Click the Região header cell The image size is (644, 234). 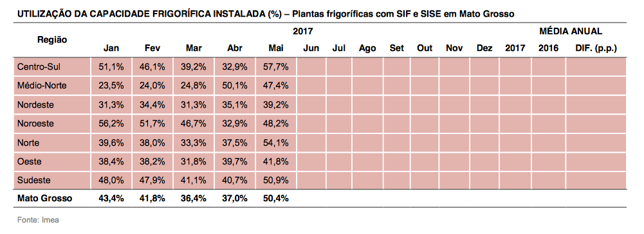(52, 40)
